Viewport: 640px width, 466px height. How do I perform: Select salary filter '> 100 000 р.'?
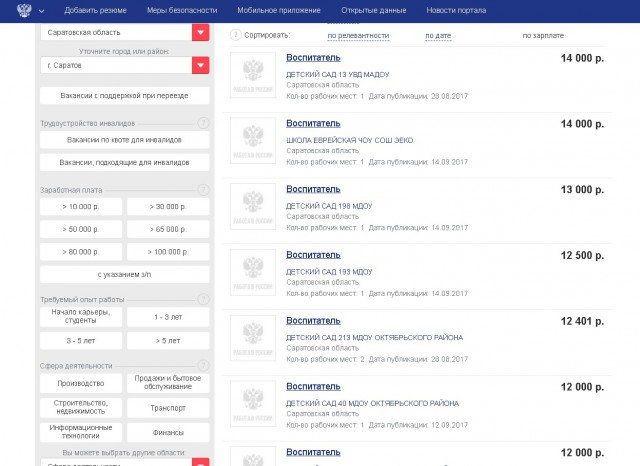168,252
